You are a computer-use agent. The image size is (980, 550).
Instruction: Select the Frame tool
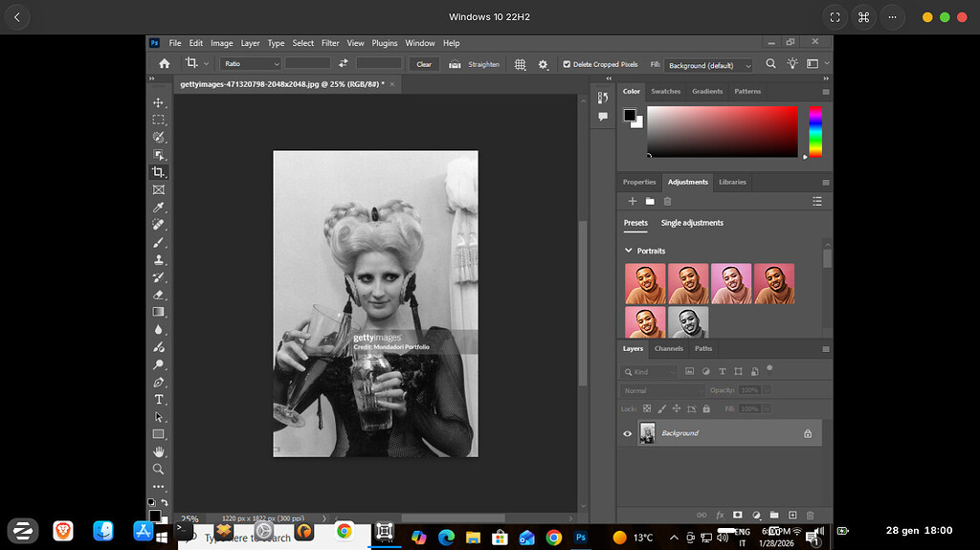[158, 190]
